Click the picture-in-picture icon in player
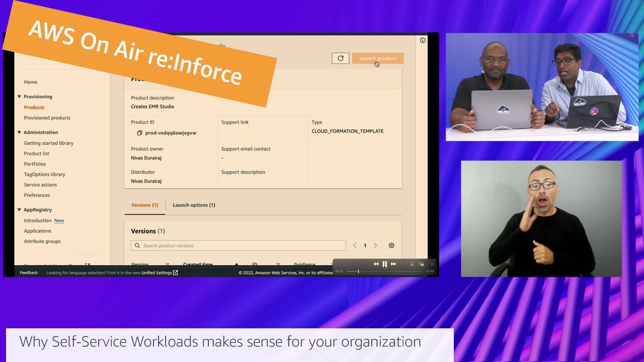 coord(422,264)
